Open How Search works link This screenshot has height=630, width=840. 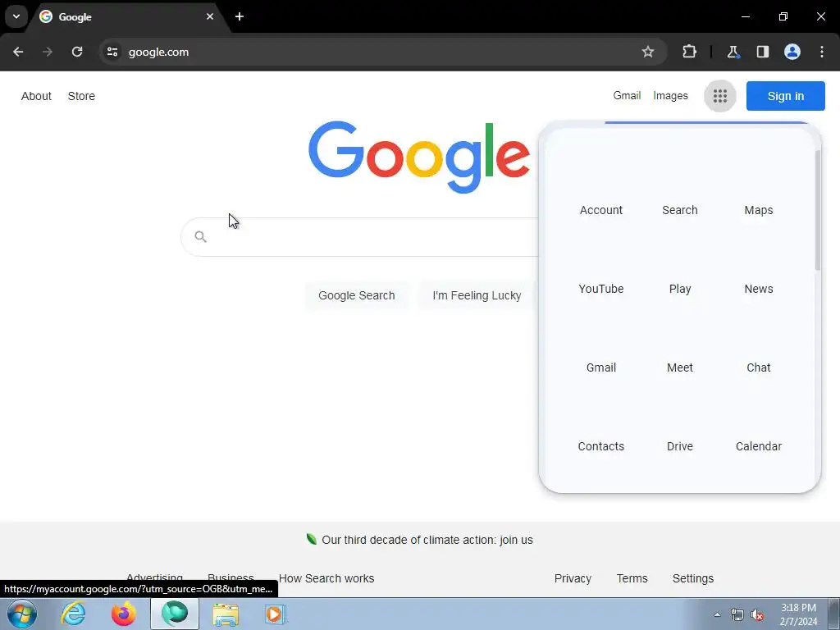tap(326, 578)
